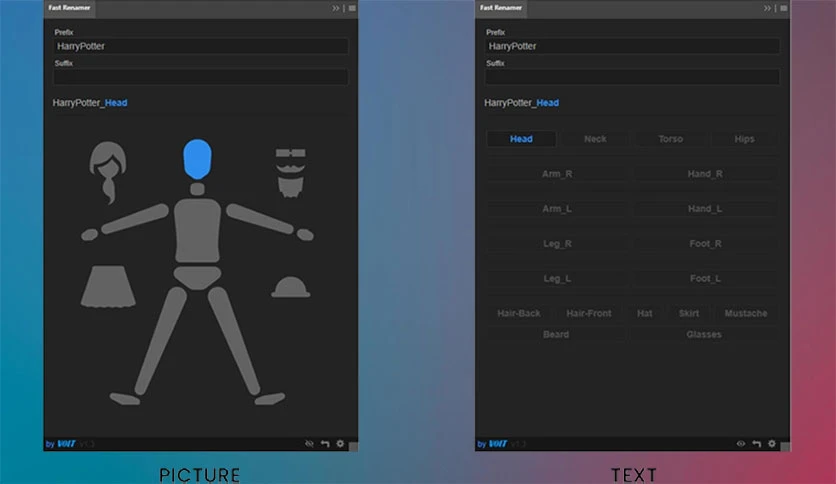Select the blue head shape in picture panel
The image size is (836, 484).
point(197,159)
